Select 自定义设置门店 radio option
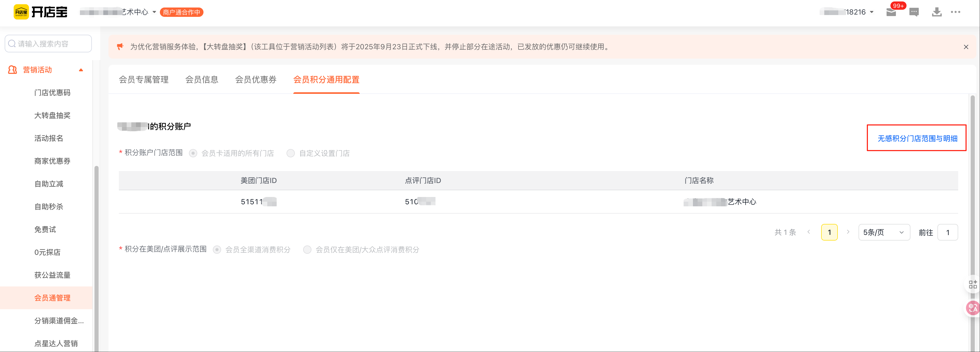 pos(291,153)
